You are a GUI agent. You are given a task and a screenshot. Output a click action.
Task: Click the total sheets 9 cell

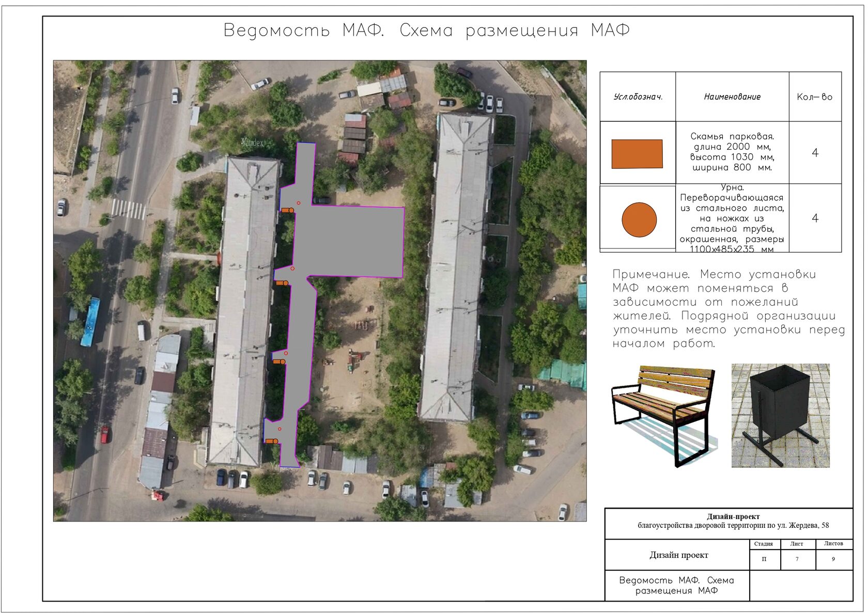(833, 559)
